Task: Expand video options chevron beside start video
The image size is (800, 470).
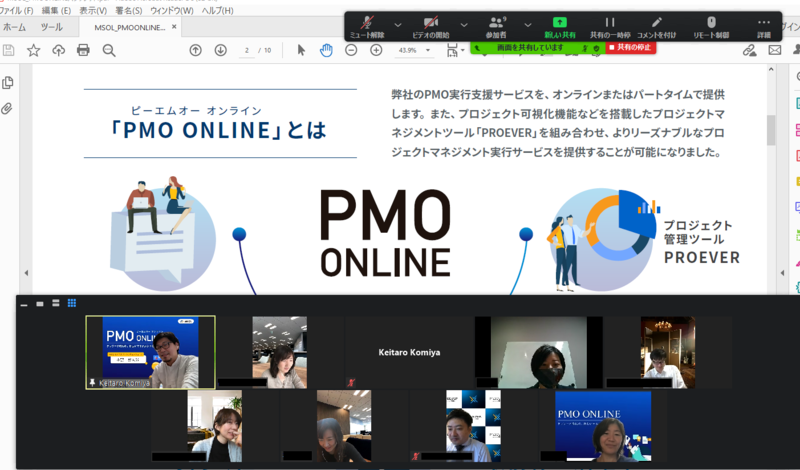Action: coord(464,24)
